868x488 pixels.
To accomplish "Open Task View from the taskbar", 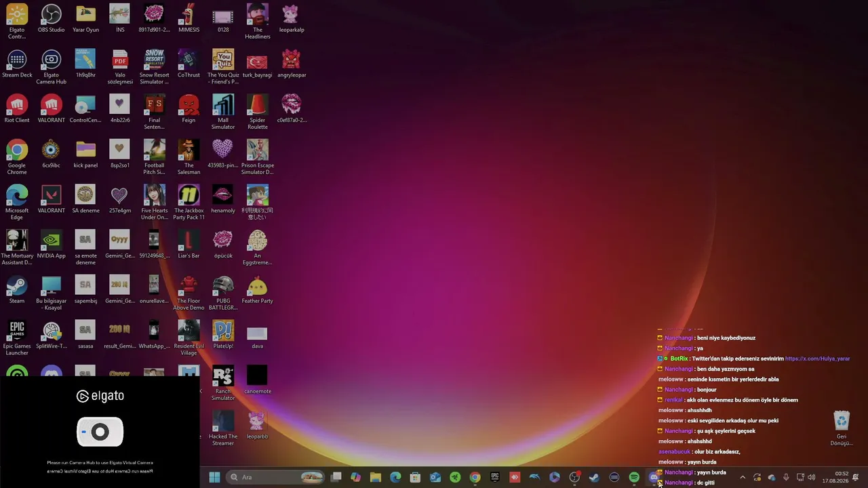I will coord(336,477).
